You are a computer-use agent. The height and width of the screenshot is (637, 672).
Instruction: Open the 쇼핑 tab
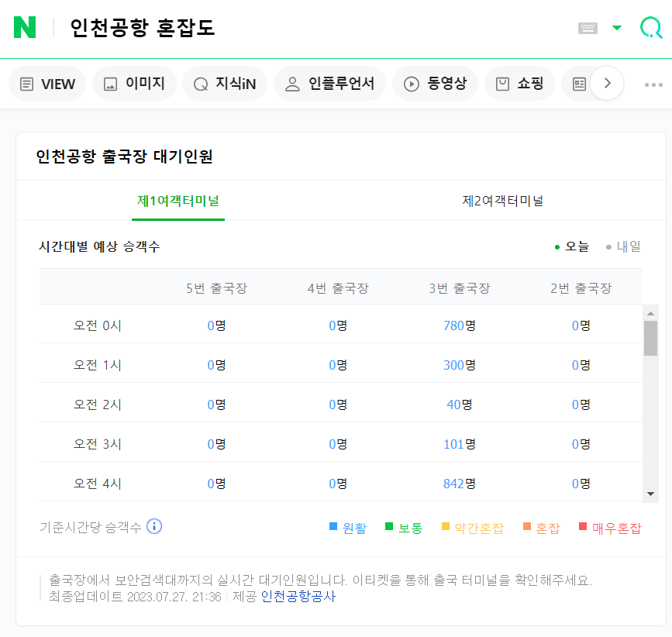[x=519, y=84]
